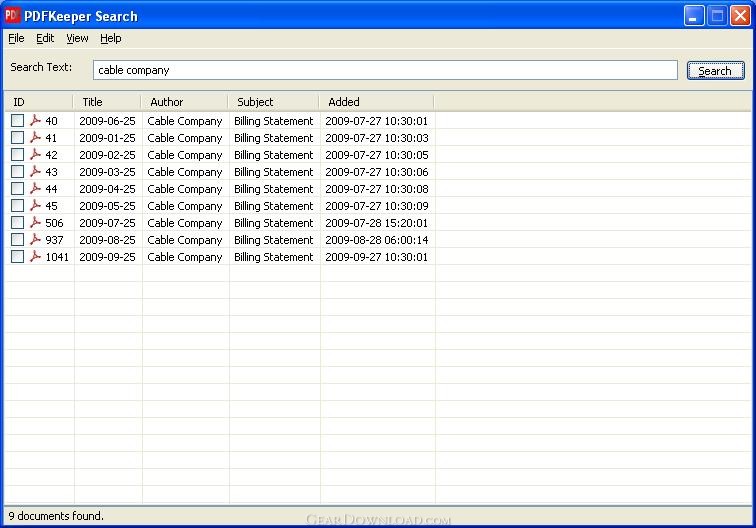756x528 pixels.
Task: Check the box for document ID 42
Action: point(17,155)
